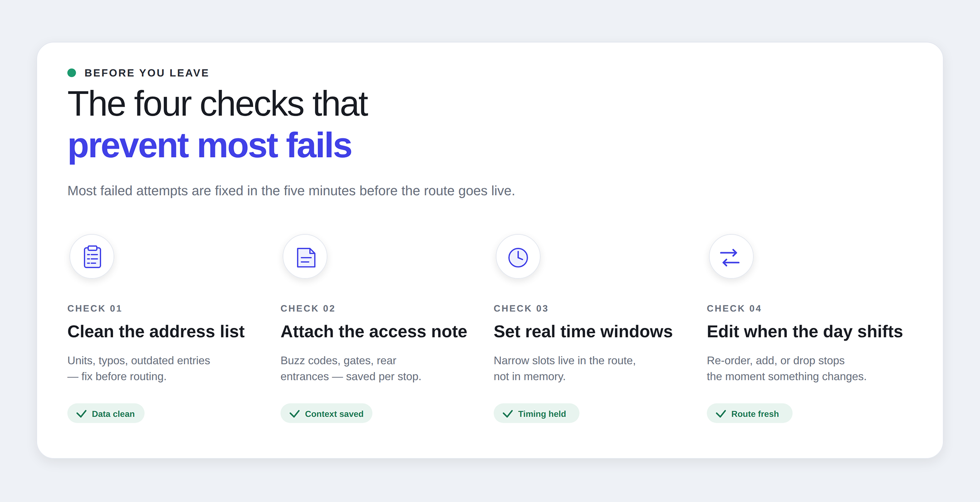Click the swap arrows icon
Viewport: 980px width, 502px height.
[x=730, y=257]
